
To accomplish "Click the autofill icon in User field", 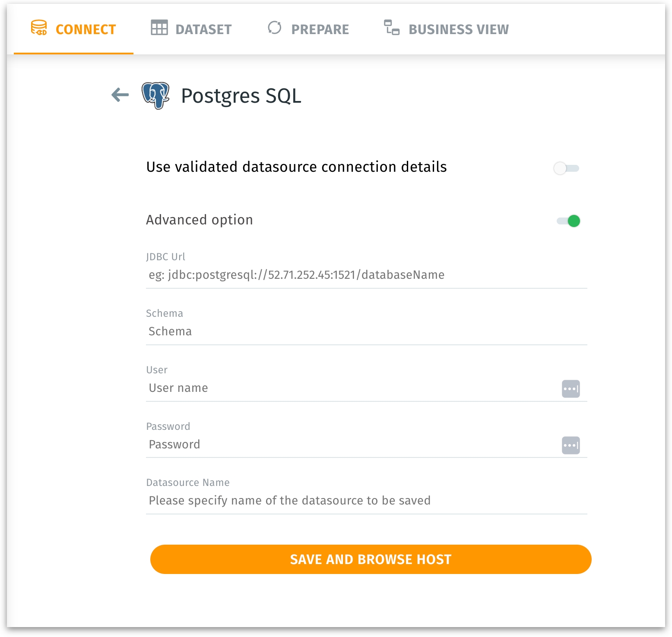I will point(571,389).
